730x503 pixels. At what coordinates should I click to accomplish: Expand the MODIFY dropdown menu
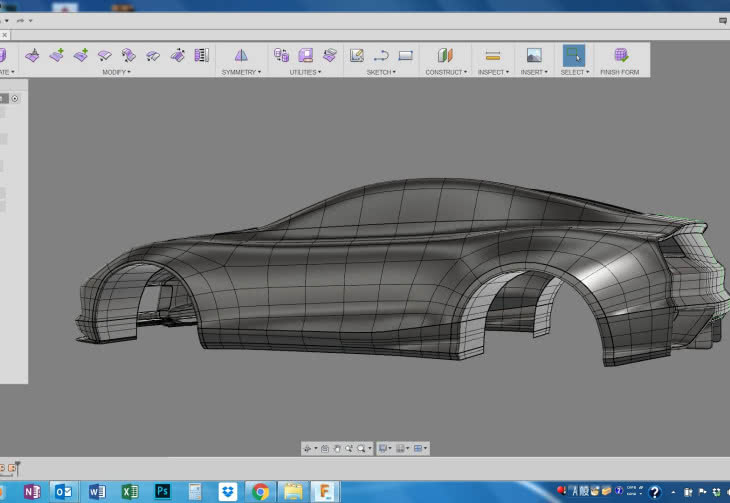(116, 72)
